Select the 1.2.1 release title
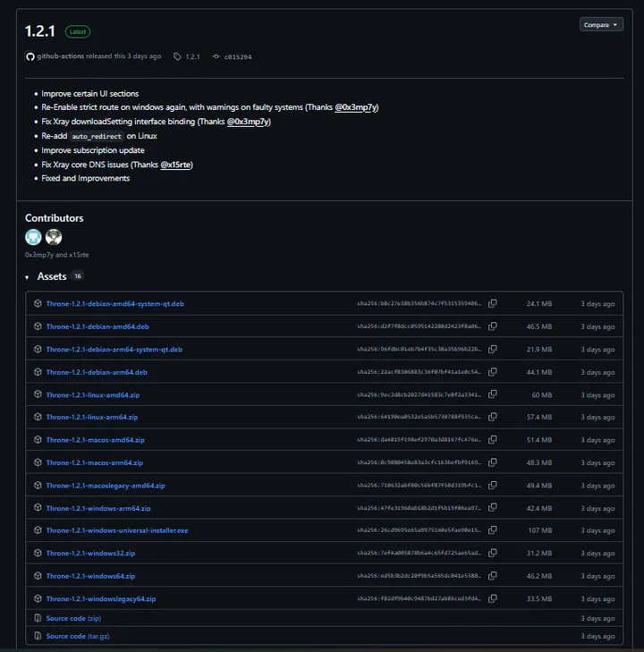Image resolution: width=644 pixels, height=652 pixels. tap(40, 31)
